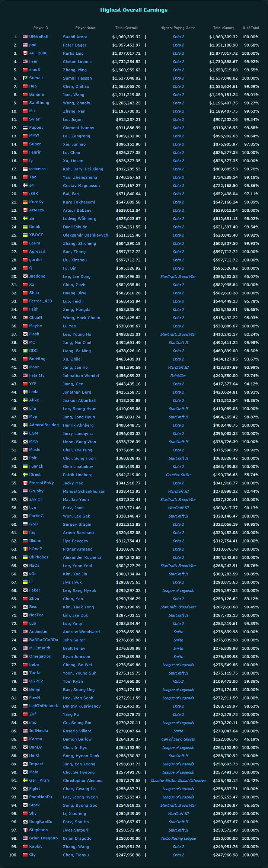Open Turbo Racing League game link

178,838
